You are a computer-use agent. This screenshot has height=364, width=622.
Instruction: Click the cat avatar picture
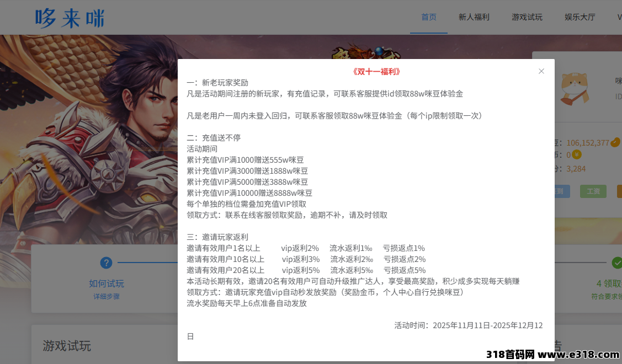pos(574,88)
